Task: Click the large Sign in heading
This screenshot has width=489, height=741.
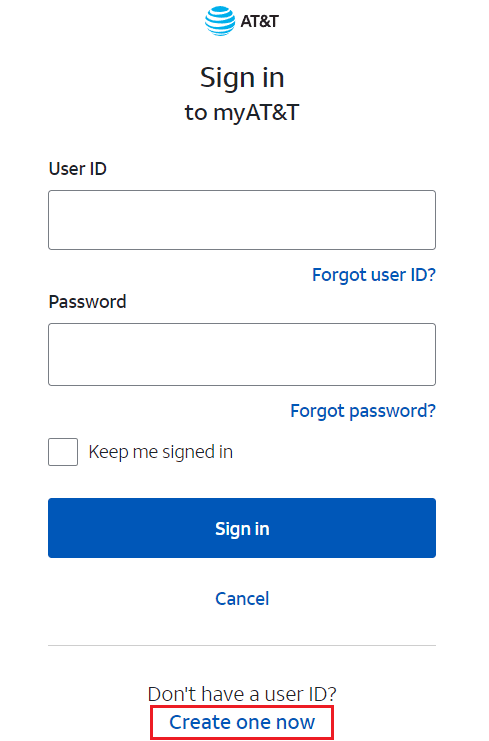Action: point(242,78)
